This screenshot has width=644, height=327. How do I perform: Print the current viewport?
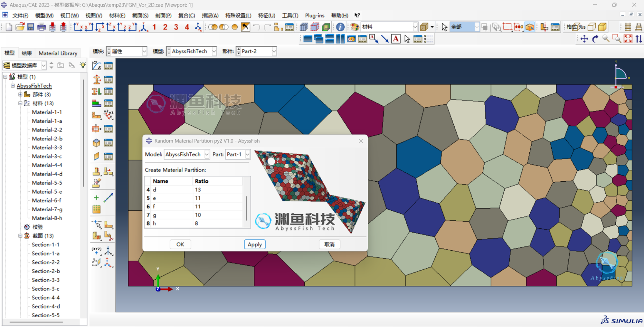point(42,27)
